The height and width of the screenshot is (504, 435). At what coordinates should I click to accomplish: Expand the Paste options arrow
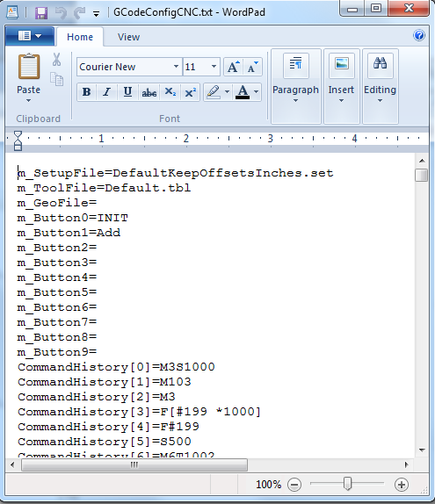(x=29, y=101)
